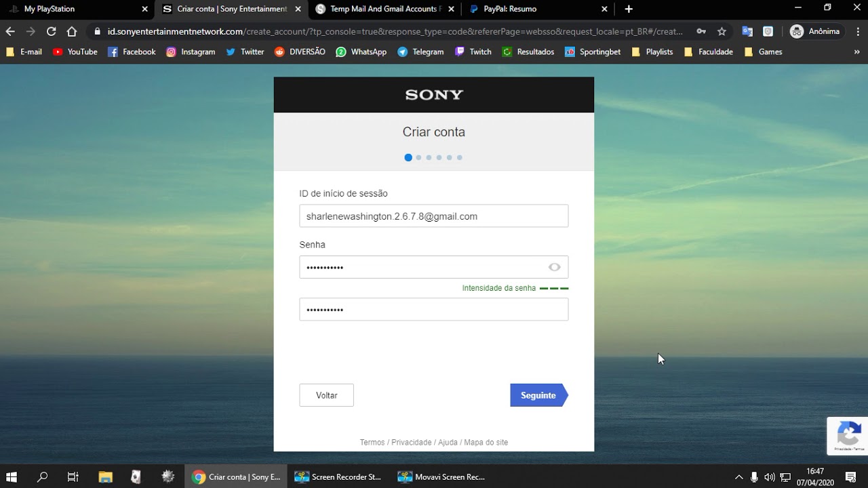Open the Privacidade link
The width and height of the screenshot is (868, 488).
point(412,443)
